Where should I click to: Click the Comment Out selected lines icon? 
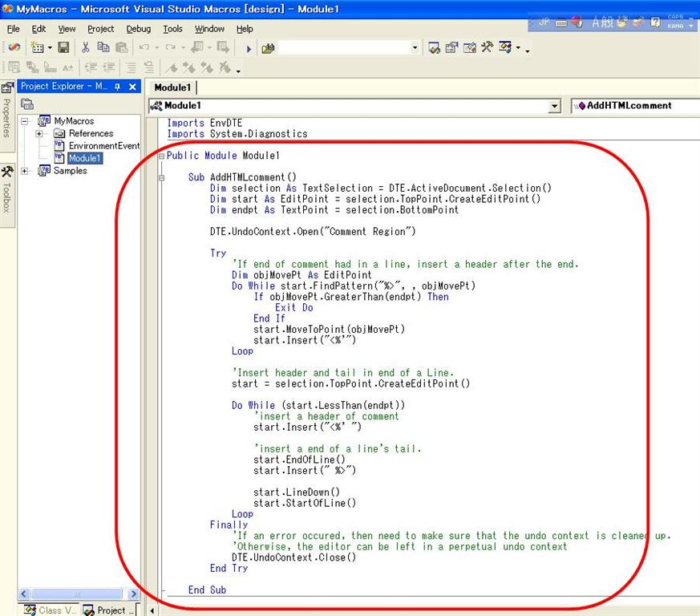(x=131, y=67)
